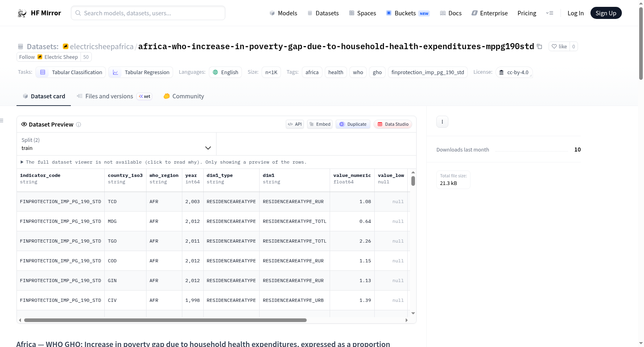
Task: Click the Enterprise icon in navigation
Action: click(475, 13)
